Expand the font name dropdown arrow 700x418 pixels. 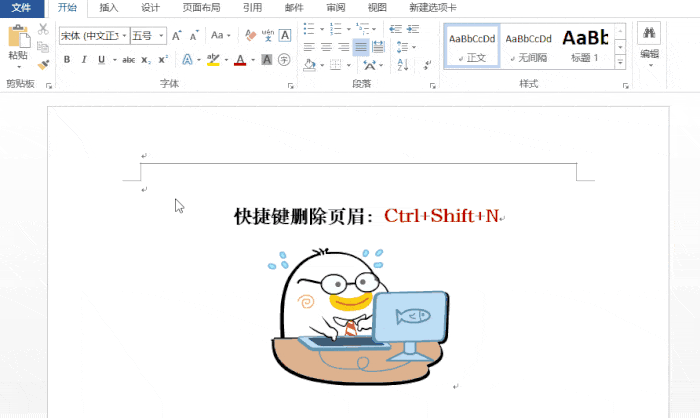[125, 36]
